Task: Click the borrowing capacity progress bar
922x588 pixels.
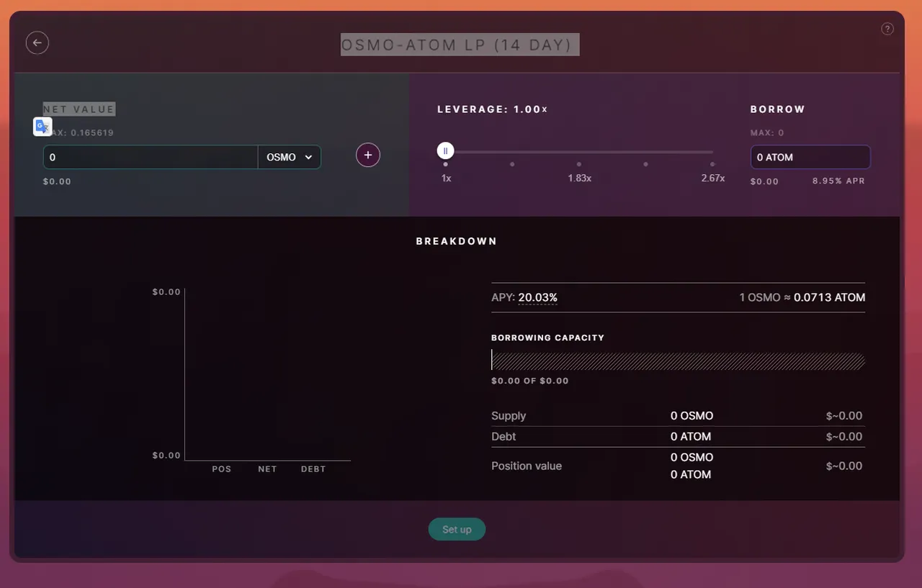Action: (678, 361)
